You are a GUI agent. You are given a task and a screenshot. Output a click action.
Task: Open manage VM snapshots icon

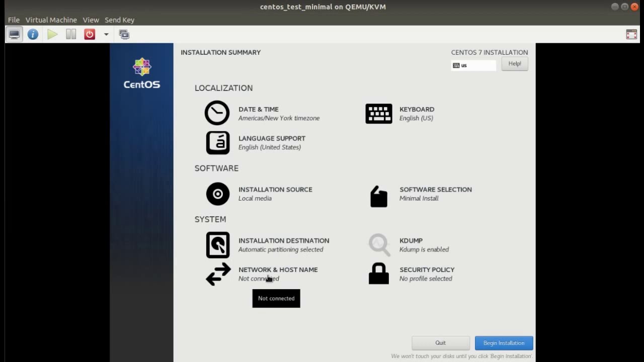124,34
